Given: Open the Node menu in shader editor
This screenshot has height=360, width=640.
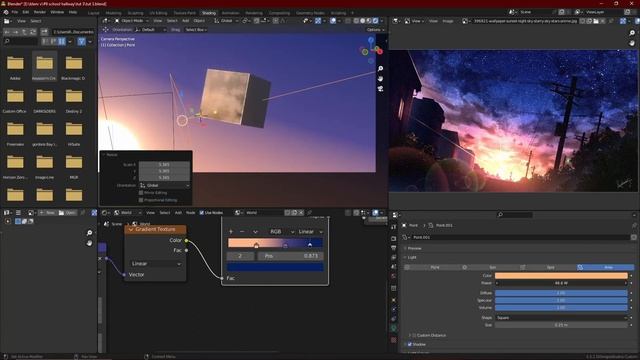Looking at the screenshot, I should [191, 213].
